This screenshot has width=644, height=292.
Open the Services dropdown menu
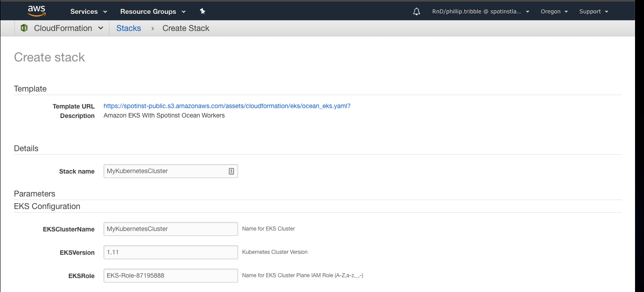point(89,12)
